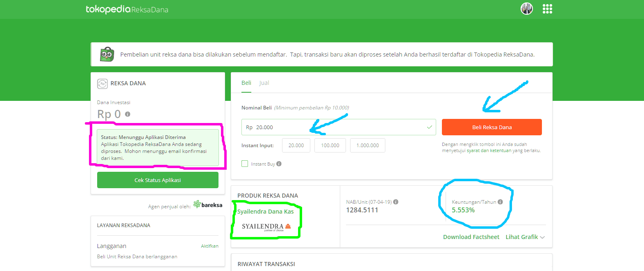644x271 pixels.
Task: Open the apps grid menu icon
Action: (547, 9)
